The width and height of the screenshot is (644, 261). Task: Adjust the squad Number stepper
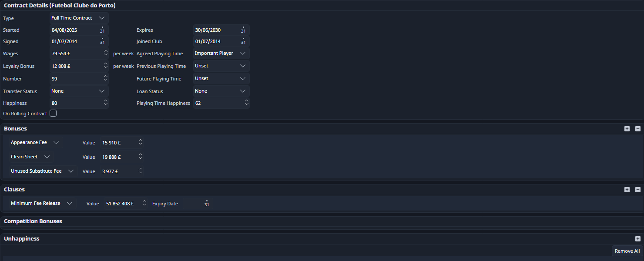106,79
